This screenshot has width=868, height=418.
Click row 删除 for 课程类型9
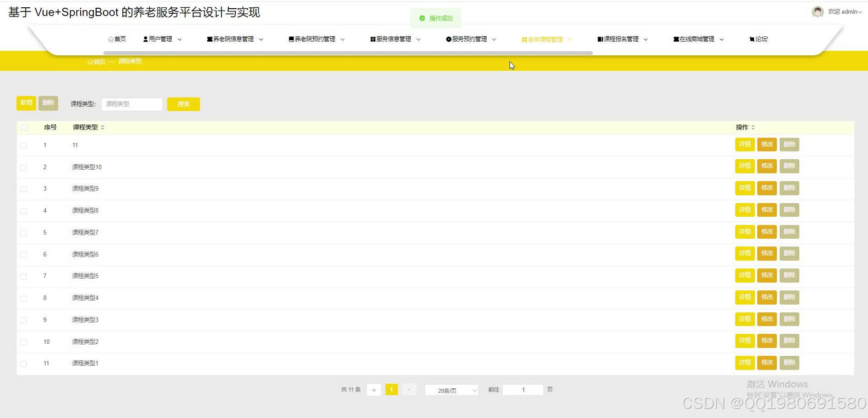(789, 188)
